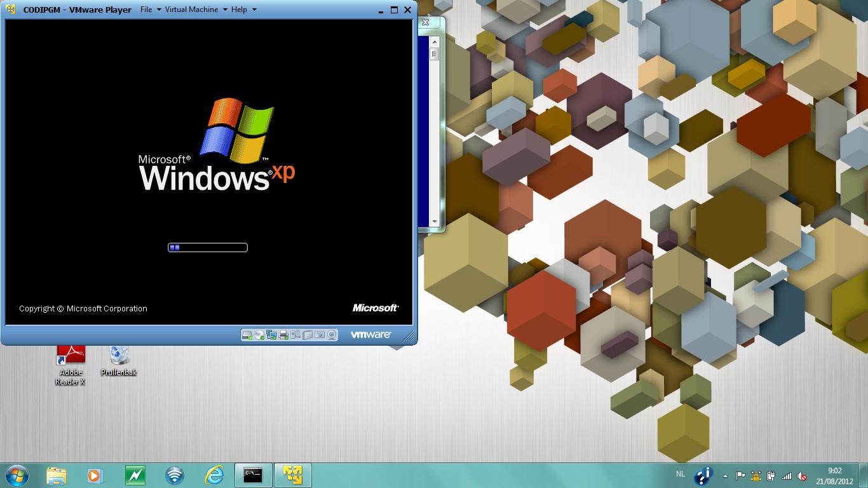
Task: Expand the File menu dropdown arrow
Action: coord(158,10)
